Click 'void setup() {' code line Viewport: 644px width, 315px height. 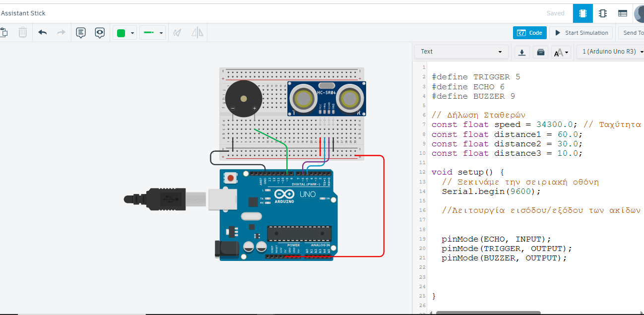(467, 172)
